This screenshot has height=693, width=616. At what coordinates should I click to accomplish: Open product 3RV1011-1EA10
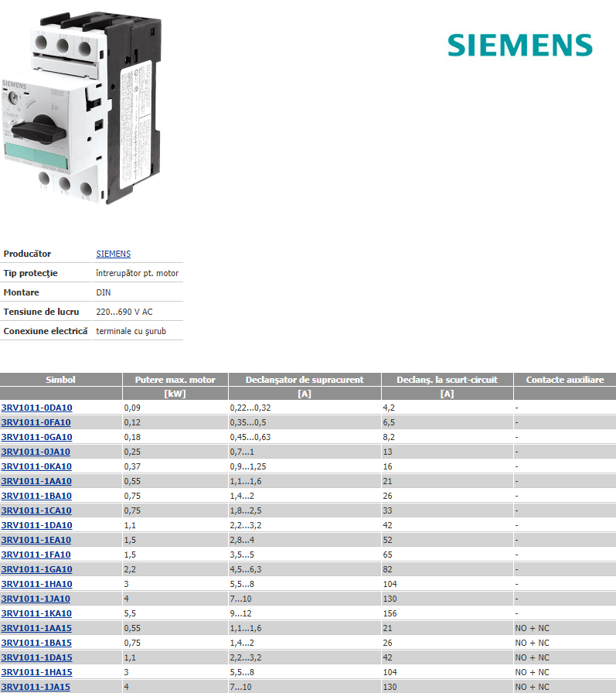36,540
